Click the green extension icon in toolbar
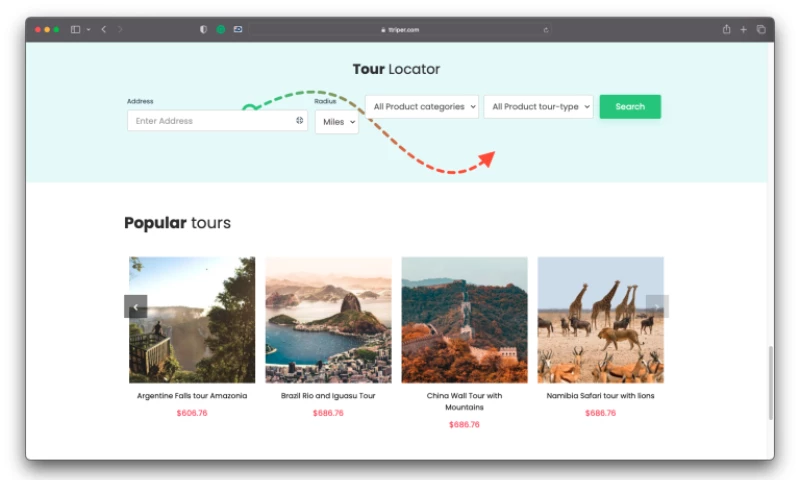The width and height of the screenshot is (800, 480). 220,30
